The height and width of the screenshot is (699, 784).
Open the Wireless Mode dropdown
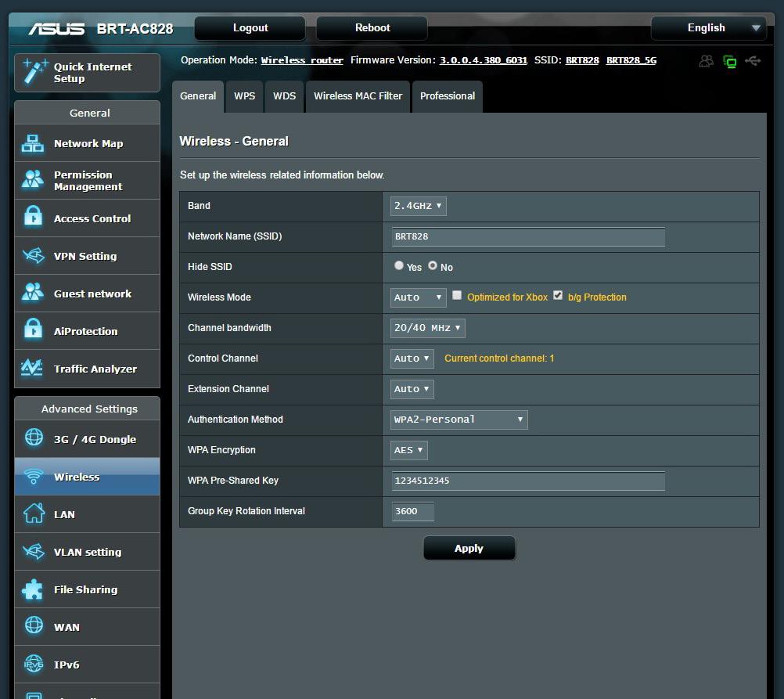pos(418,297)
